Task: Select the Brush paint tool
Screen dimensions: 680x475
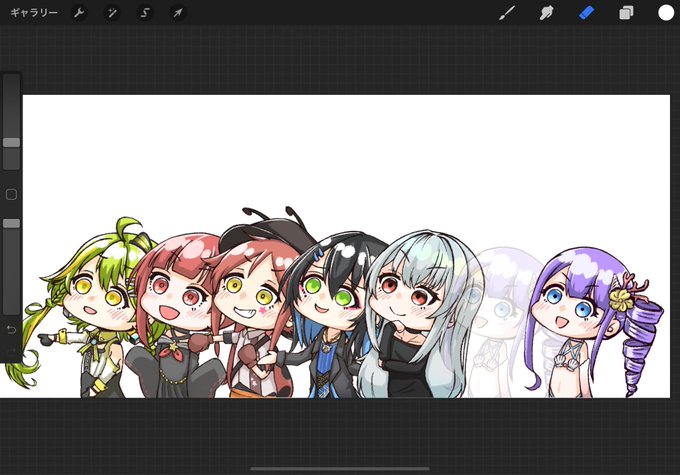Action: point(507,13)
